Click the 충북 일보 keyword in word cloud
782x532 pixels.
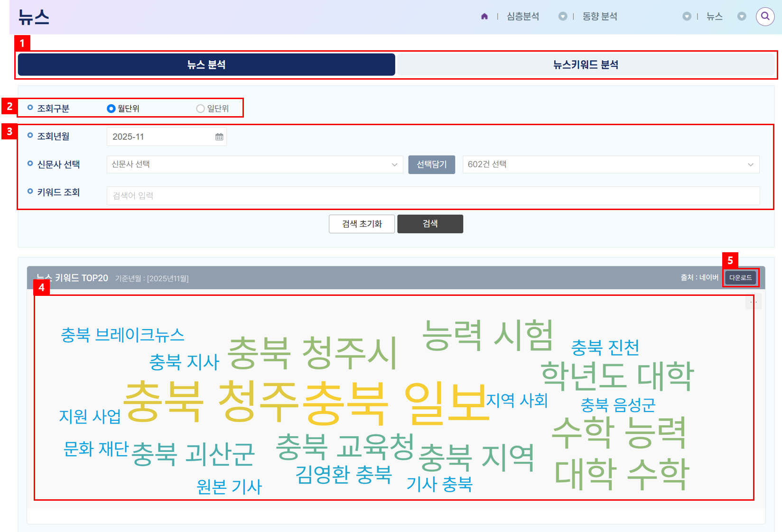coord(396,402)
